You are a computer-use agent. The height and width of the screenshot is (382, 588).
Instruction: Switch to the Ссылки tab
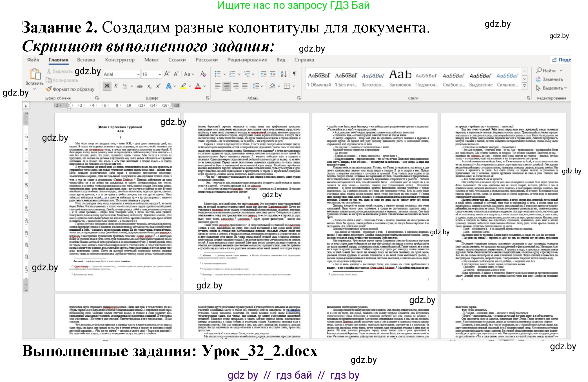(x=177, y=59)
